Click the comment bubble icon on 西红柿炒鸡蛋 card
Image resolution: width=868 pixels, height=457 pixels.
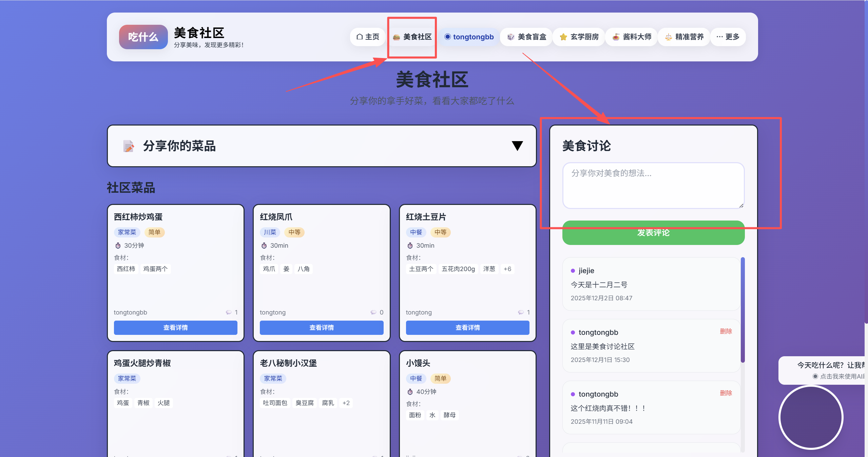229,312
